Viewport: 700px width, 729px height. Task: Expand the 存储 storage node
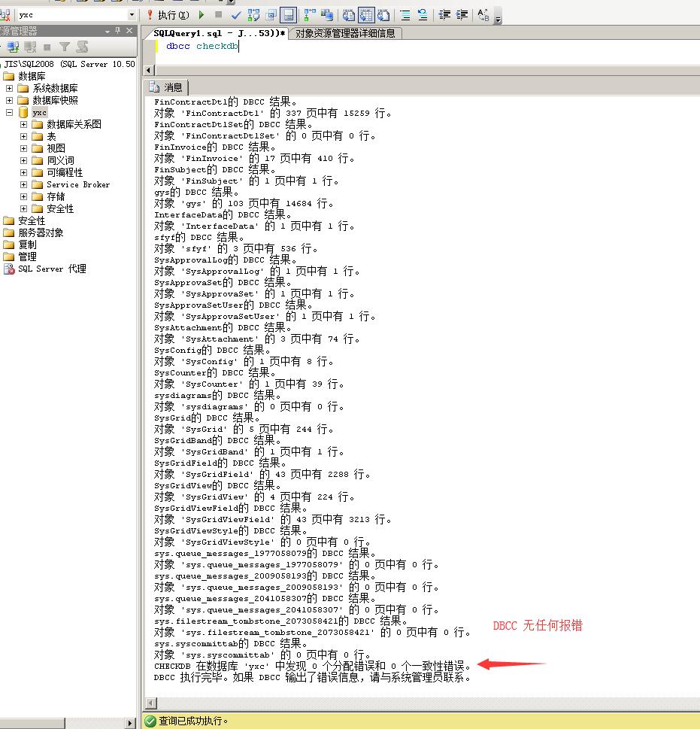(x=24, y=196)
